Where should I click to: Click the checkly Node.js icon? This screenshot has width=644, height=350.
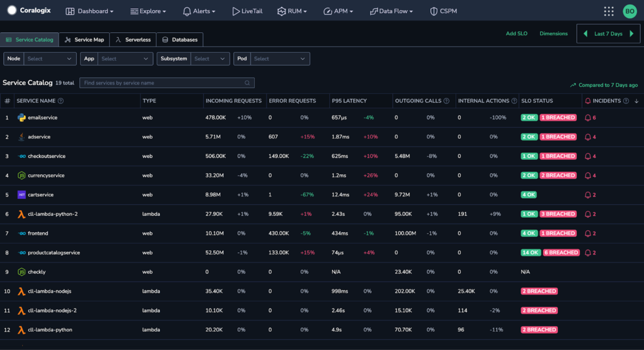point(22,272)
